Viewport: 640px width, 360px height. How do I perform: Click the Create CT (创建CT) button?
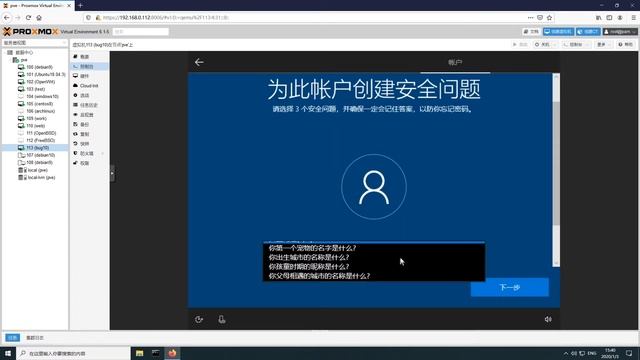[x=588, y=31]
